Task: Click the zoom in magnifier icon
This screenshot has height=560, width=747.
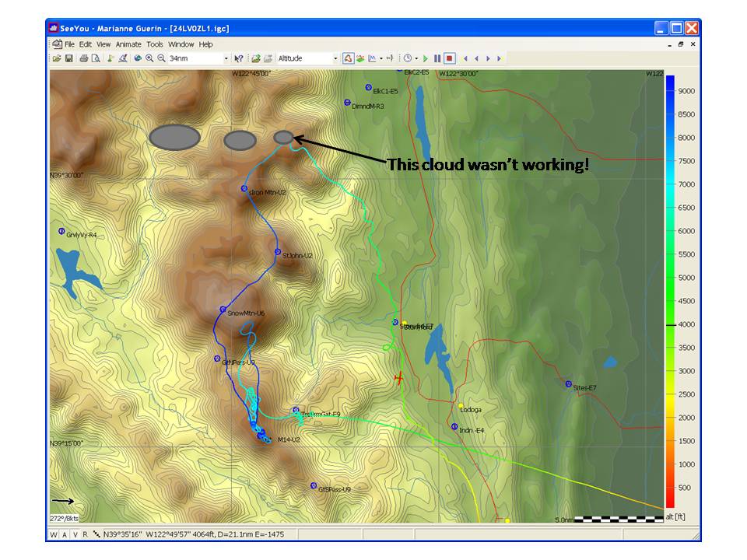Action: [149, 58]
